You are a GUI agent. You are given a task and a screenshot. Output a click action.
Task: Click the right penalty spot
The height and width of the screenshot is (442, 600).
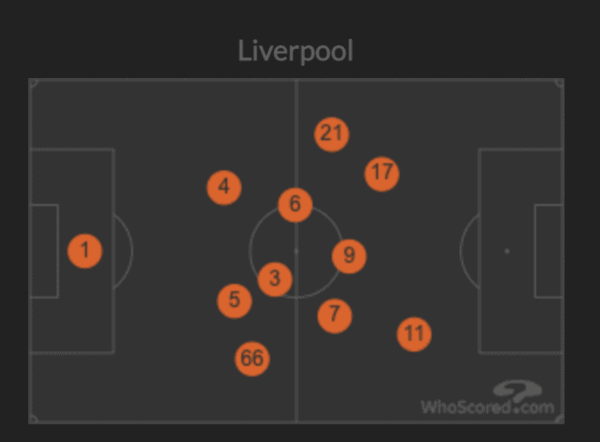pyautogui.click(x=507, y=251)
